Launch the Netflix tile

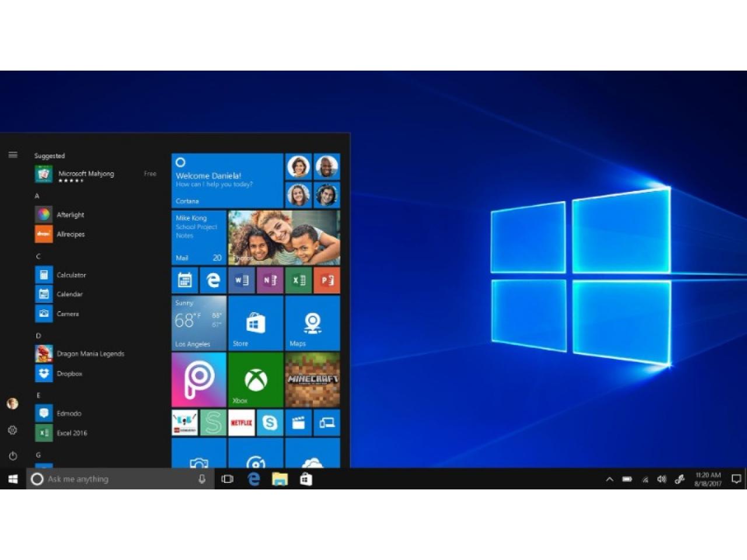242,422
